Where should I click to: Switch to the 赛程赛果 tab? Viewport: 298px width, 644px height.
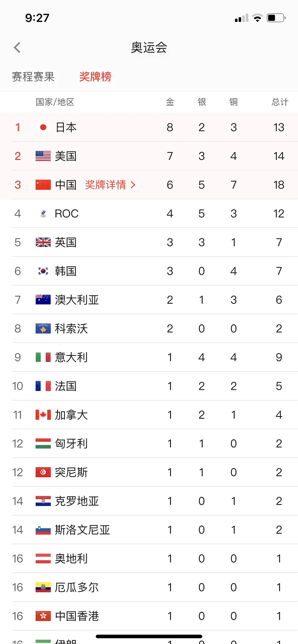pyautogui.click(x=33, y=77)
